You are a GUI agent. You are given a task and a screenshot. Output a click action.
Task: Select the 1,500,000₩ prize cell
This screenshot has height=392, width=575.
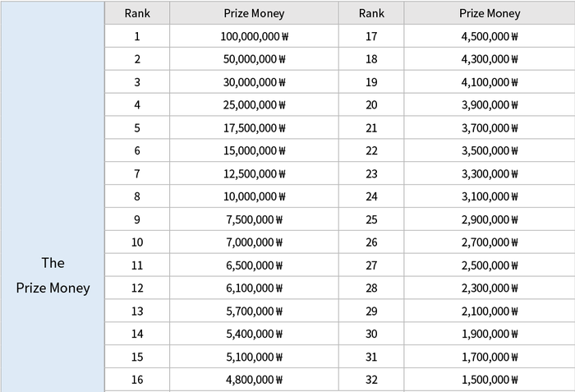pyautogui.click(x=490, y=380)
